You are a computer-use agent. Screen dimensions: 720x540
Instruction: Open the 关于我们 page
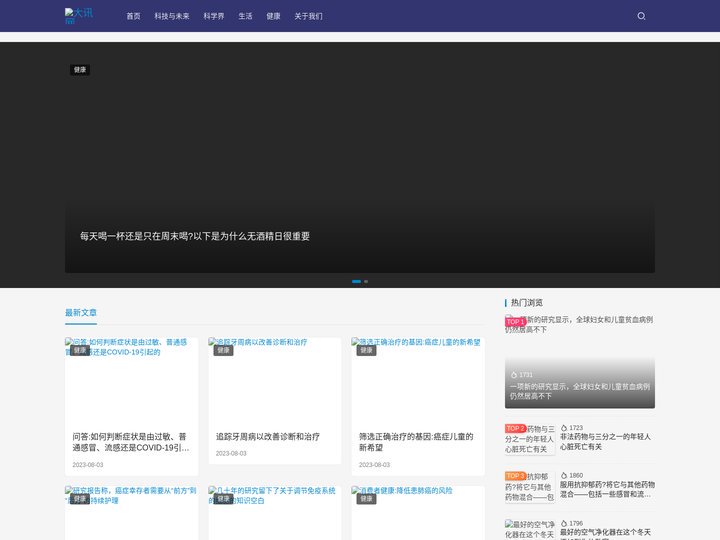click(308, 16)
